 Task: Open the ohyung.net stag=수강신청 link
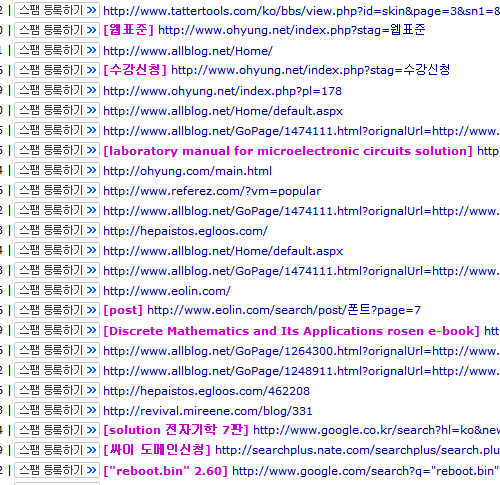pos(310,70)
